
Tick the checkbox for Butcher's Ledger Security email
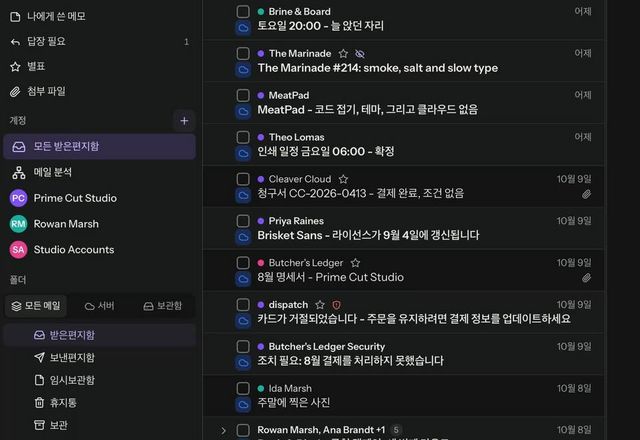(243, 347)
